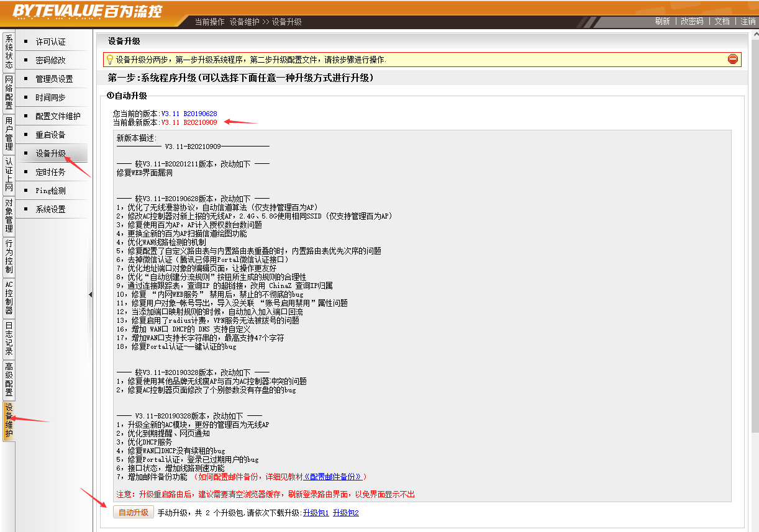Download 升级包2 upgrade package
This screenshot has height=532, width=759.
click(x=345, y=513)
